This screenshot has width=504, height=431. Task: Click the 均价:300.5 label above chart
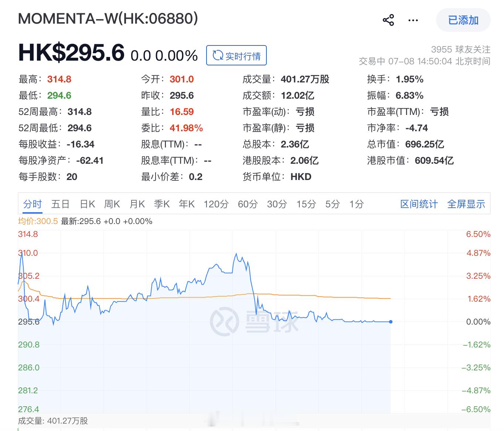point(38,221)
